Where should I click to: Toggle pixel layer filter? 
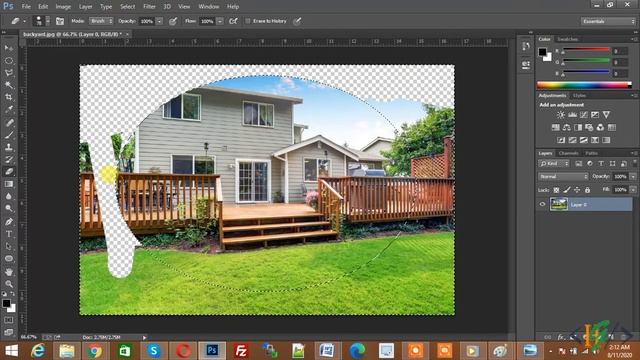pyautogui.click(x=579, y=164)
